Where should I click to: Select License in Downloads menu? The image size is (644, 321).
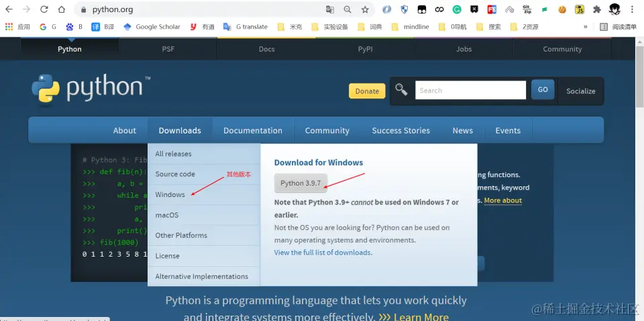[x=204, y=256]
